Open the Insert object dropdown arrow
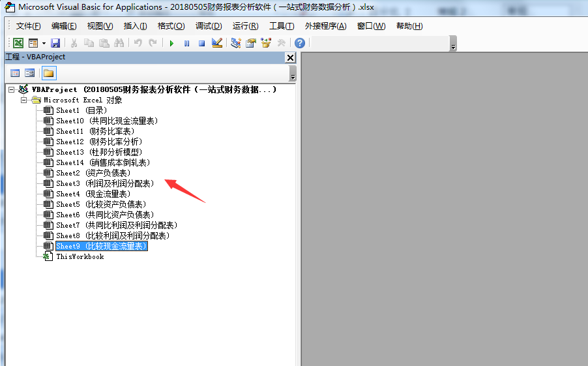Image resolution: width=588 pixels, height=366 pixels. pos(44,43)
